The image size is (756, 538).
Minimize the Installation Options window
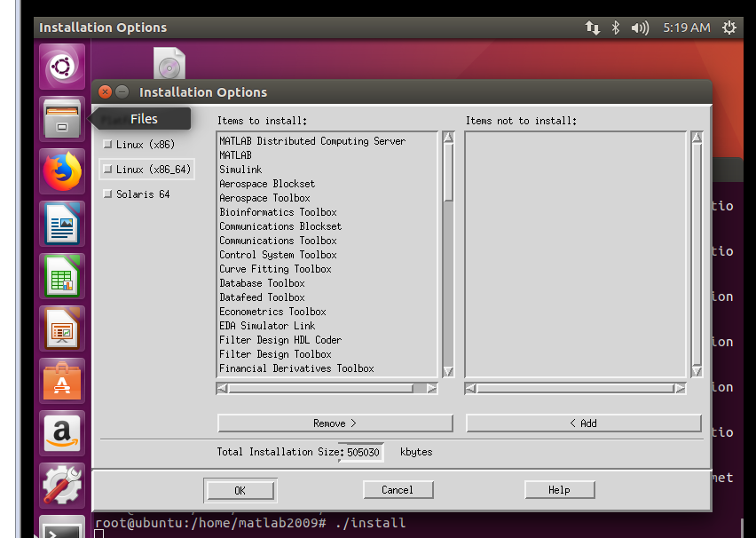click(122, 91)
